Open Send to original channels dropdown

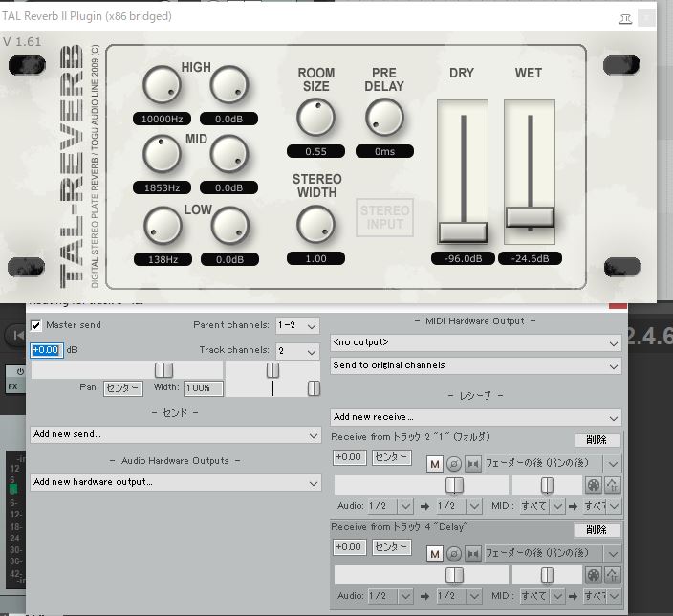tap(475, 365)
